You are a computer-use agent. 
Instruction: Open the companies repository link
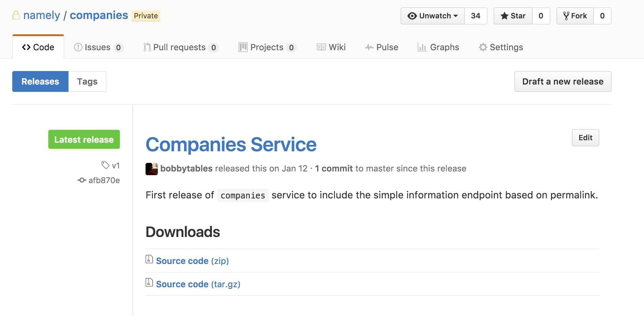99,15
